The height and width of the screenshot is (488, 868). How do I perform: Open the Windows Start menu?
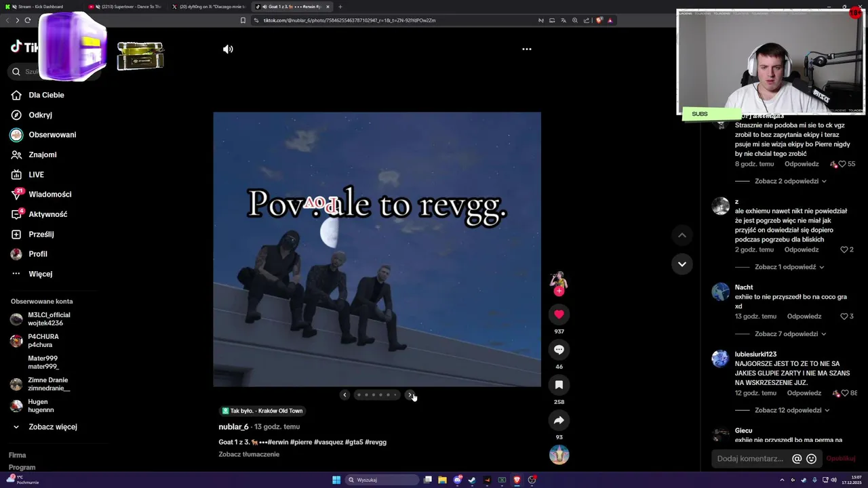(x=336, y=480)
